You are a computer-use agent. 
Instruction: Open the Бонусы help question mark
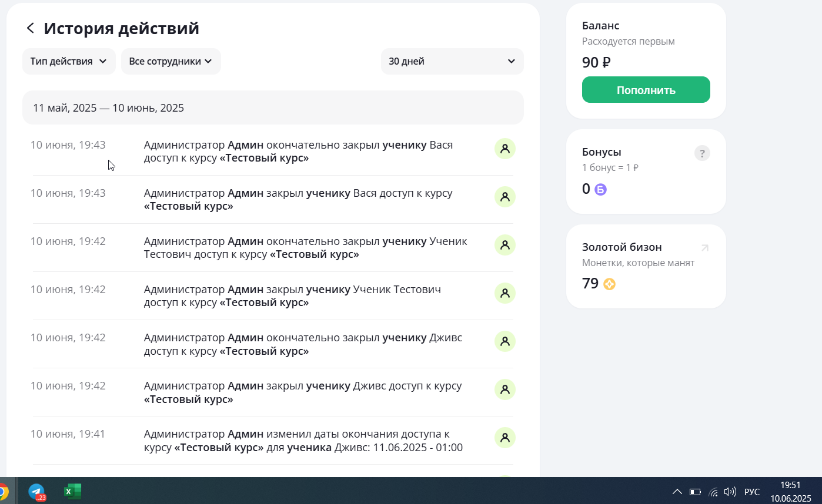702,153
